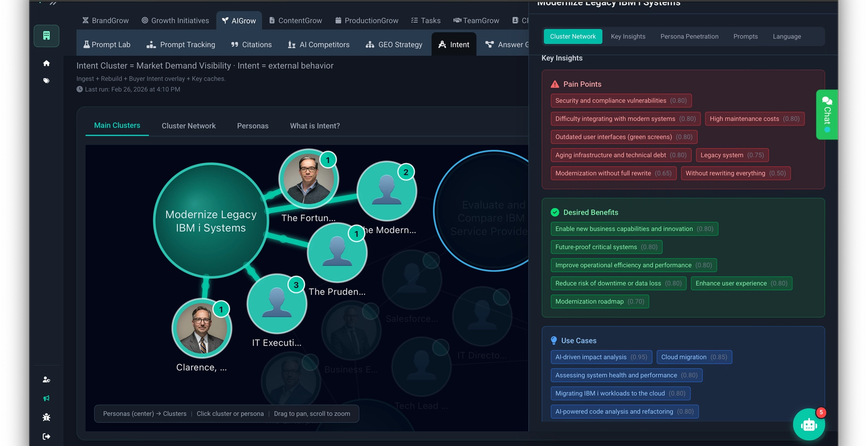This screenshot has height=446, width=868.
Task: Click the Aging infrastructure and technical debt chip
Action: 621,155
